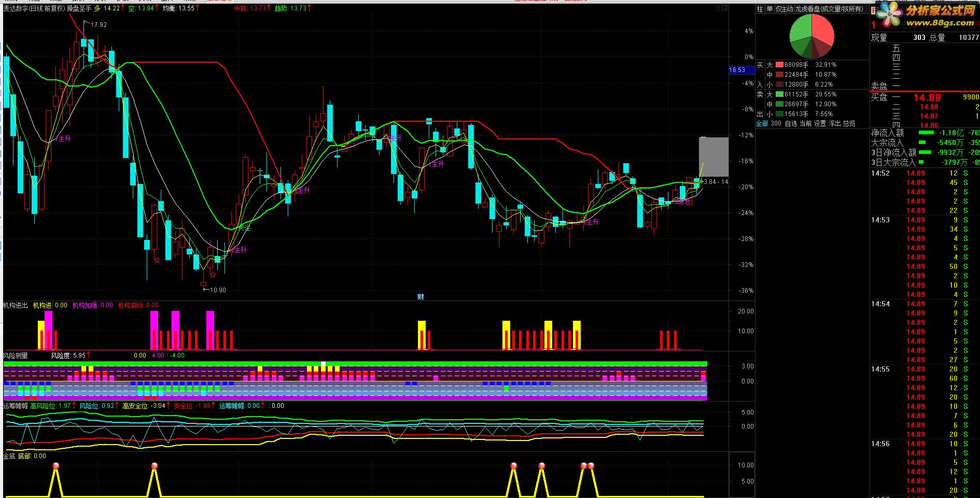Open 设置 settings in 龙虎看盘 panel
The height and width of the screenshot is (498, 980).
[x=820, y=123]
